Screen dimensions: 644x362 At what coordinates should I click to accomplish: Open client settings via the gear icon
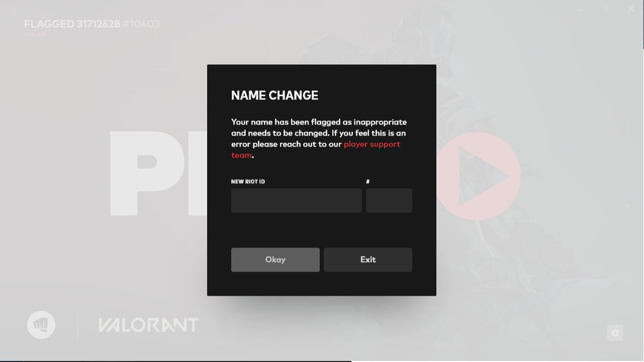614,333
